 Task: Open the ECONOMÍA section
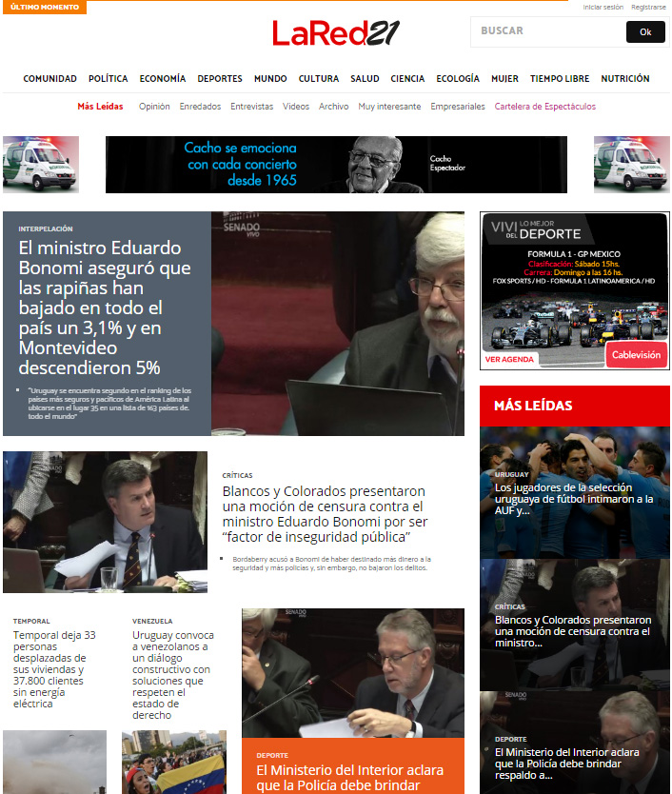[x=163, y=78]
